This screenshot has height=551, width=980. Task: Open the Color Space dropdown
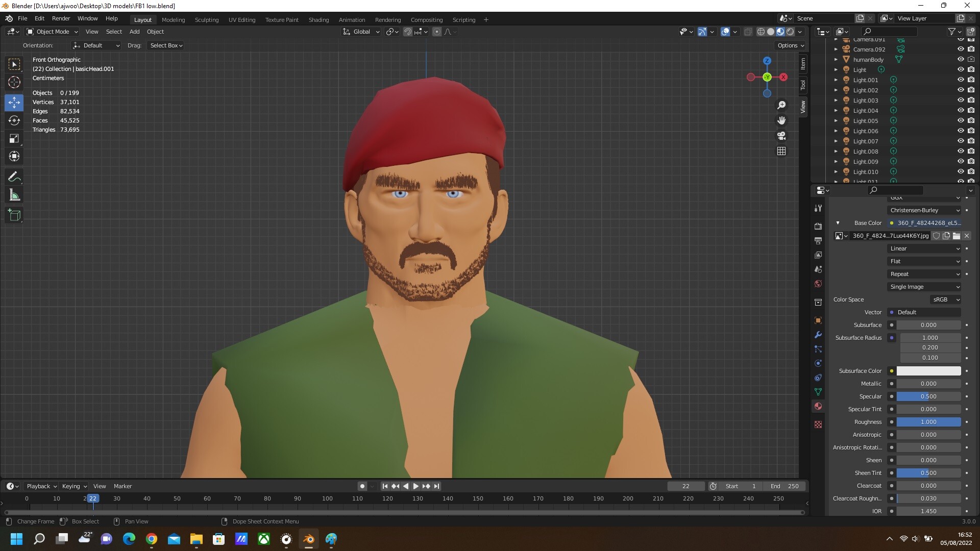945,299
